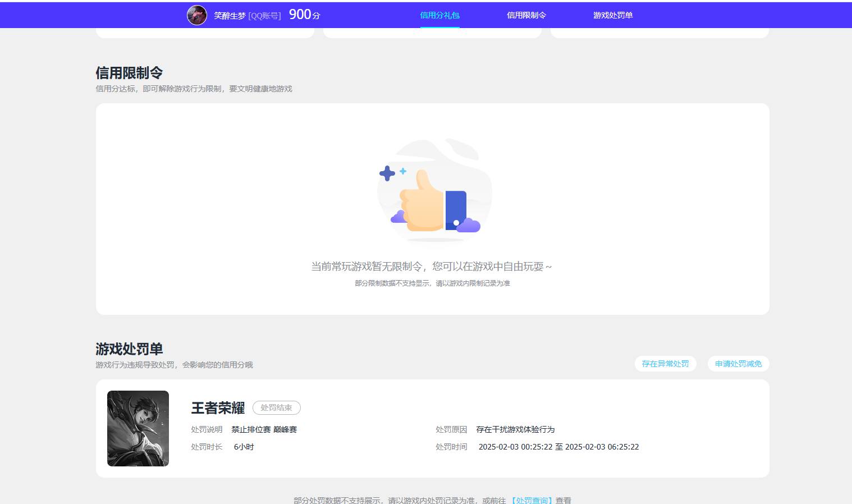Click the 王者荣耀 game title

tap(218, 408)
